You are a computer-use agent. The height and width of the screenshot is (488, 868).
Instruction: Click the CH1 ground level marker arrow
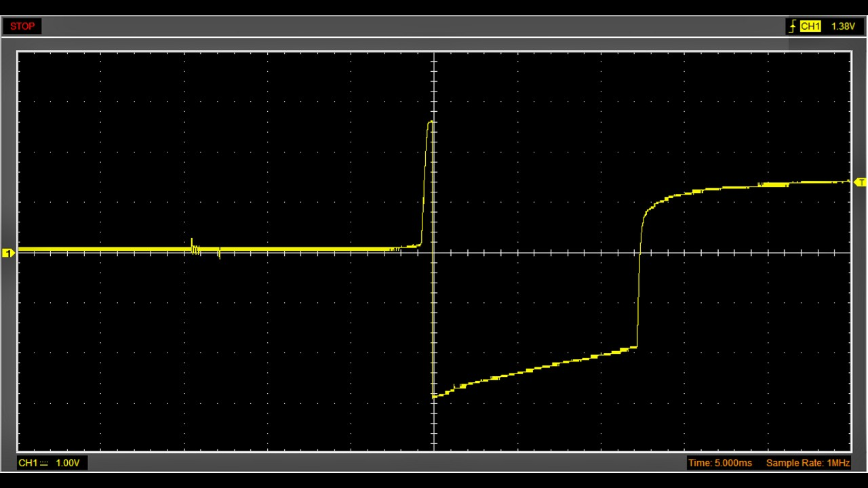tap(8, 253)
